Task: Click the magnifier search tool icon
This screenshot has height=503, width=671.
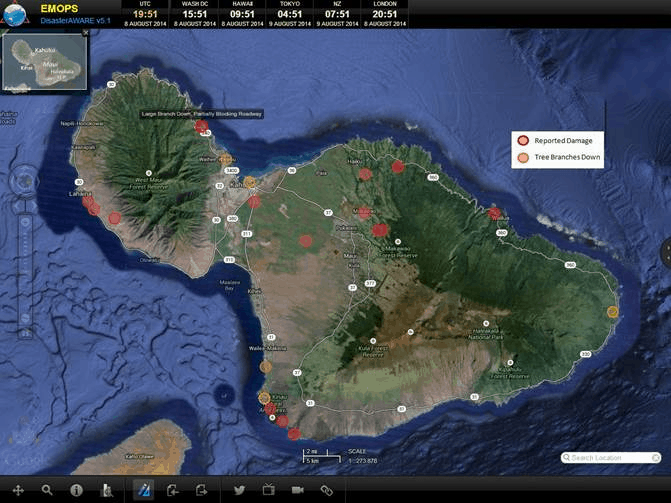Action: tap(47, 490)
